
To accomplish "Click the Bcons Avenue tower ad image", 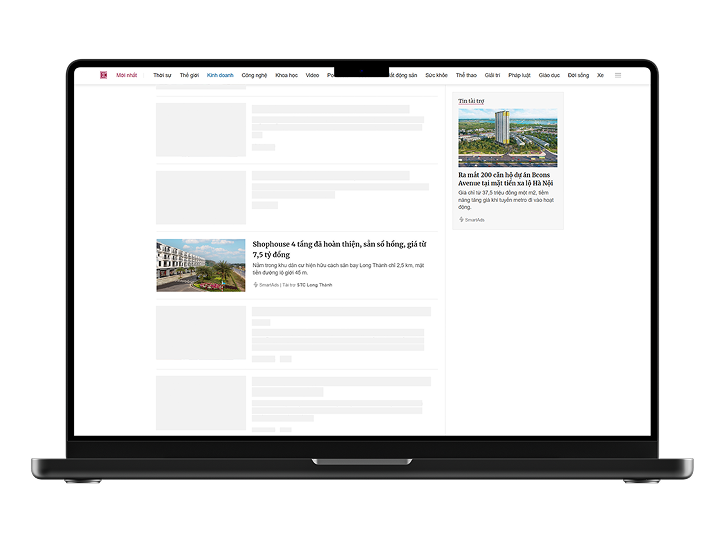I will click(508, 138).
